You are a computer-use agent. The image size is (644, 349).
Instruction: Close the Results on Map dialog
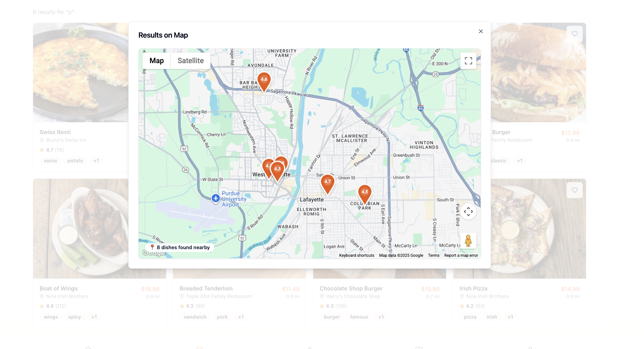(x=481, y=31)
